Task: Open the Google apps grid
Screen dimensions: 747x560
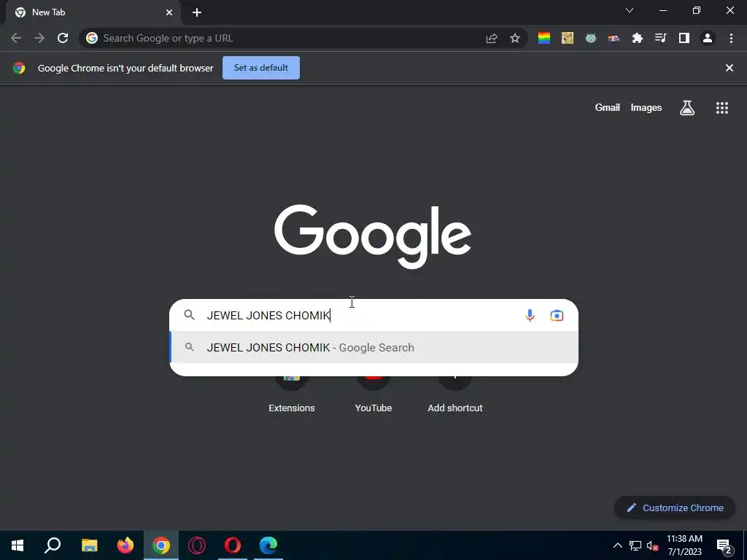Action: tap(722, 108)
